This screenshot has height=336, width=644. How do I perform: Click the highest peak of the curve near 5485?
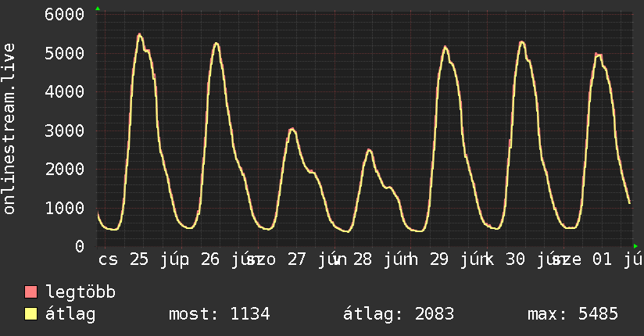(x=140, y=34)
